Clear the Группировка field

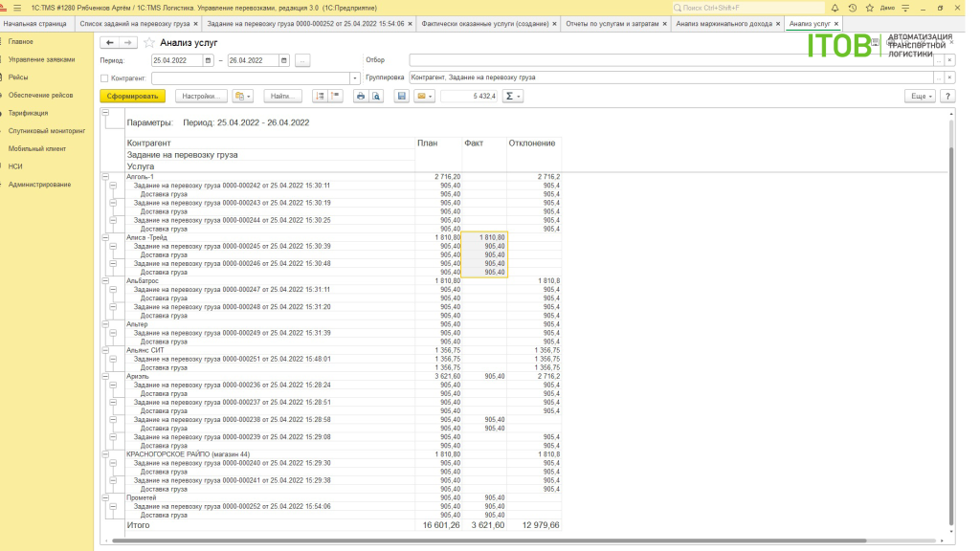949,78
